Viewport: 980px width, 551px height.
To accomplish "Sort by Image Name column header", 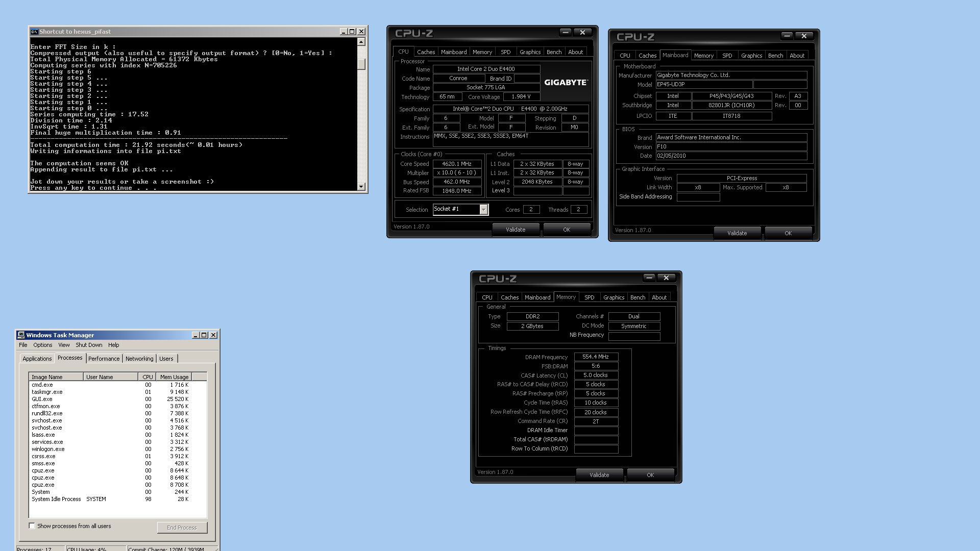I will pyautogui.click(x=56, y=377).
